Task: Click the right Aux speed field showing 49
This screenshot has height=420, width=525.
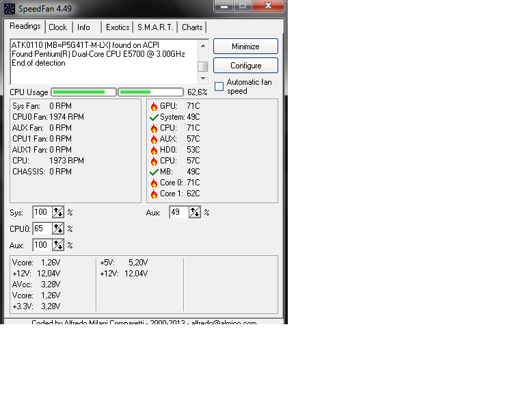Action: coord(179,212)
